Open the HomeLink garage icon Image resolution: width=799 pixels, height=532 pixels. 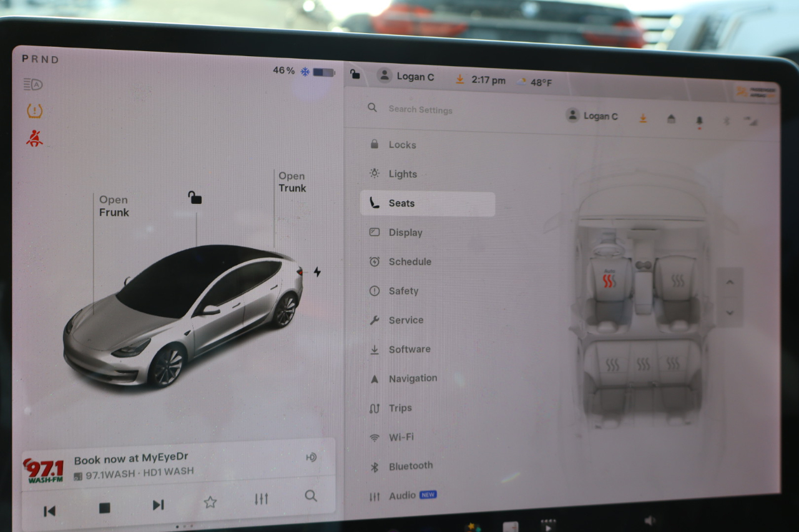click(670, 118)
